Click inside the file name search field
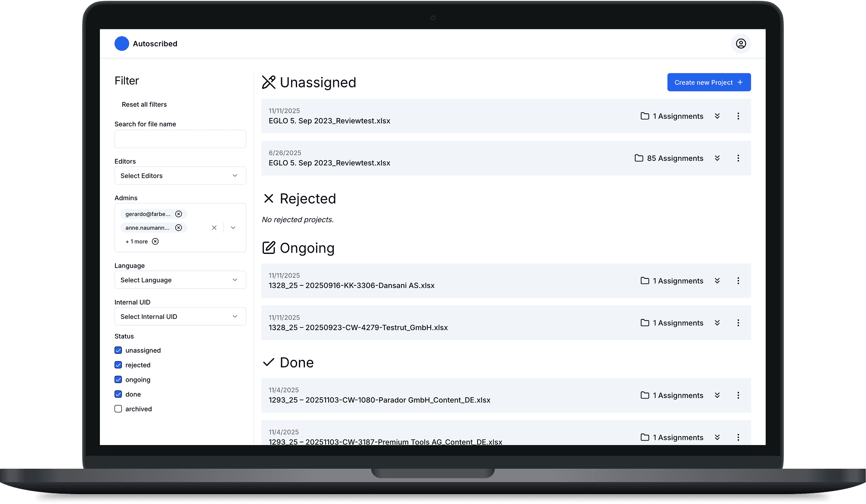 (180, 139)
